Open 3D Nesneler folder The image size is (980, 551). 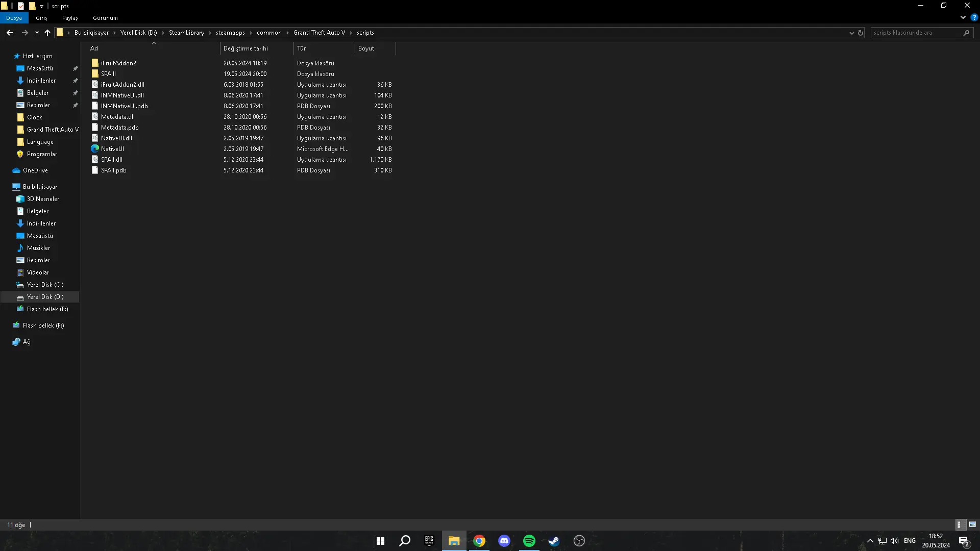click(43, 199)
